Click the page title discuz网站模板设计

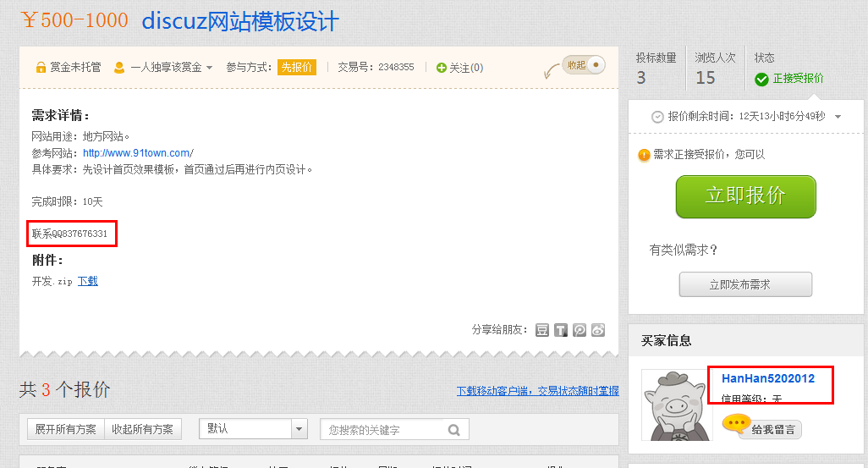click(240, 22)
